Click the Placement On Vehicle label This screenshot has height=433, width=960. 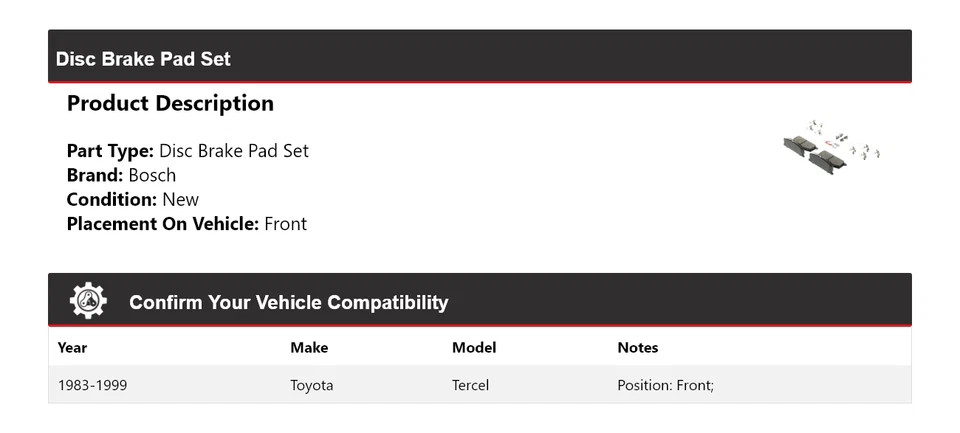tap(163, 223)
